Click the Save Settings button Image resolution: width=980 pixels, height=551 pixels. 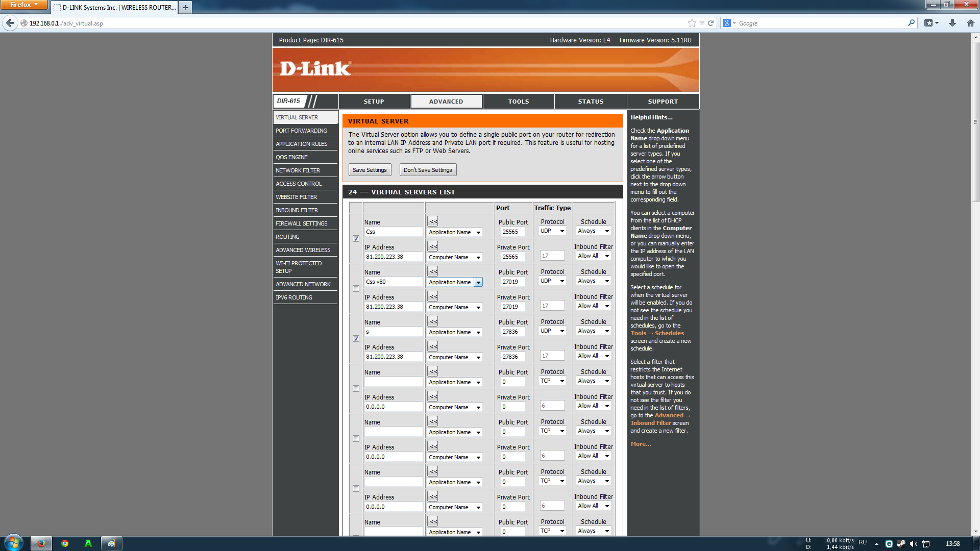pyautogui.click(x=370, y=170)
